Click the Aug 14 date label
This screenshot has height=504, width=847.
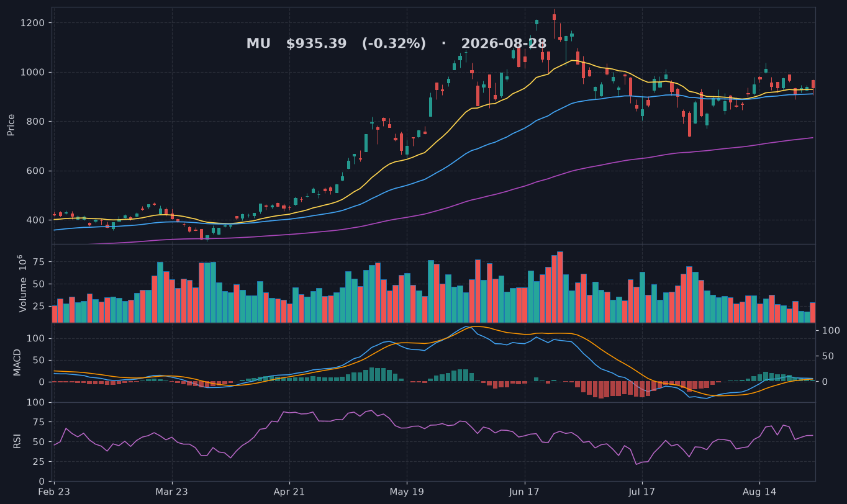759,492
